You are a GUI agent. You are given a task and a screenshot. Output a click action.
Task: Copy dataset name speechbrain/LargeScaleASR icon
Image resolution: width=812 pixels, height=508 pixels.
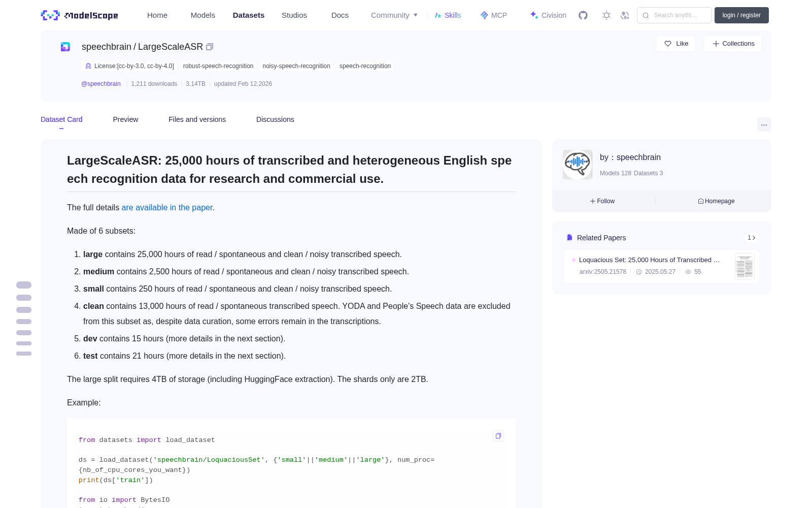point(210,47)
